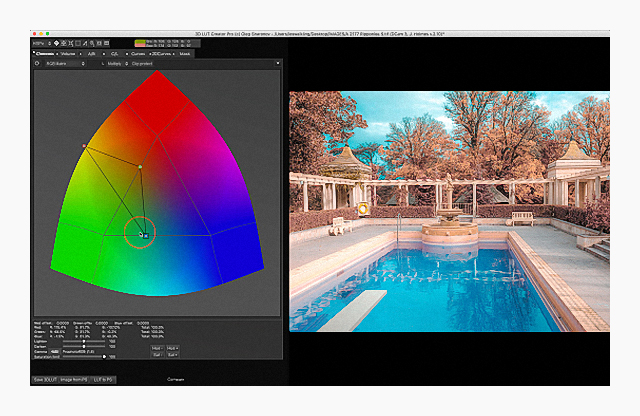The height and width of the screenshot is (416, 640).
Task: Open the Multiply blend mode dropdown
Action: click(x=118, y=64)
